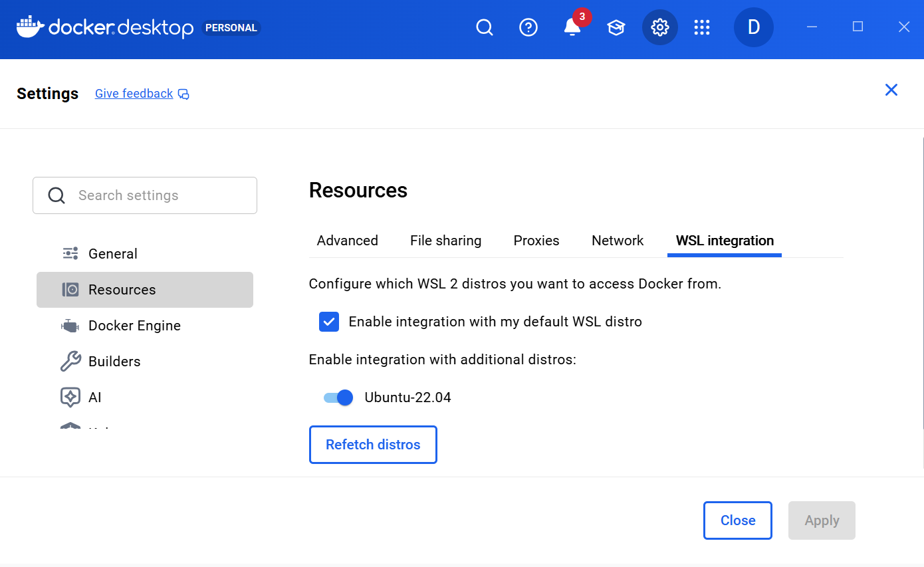Switch to the Advanced tab

(347, 241)
